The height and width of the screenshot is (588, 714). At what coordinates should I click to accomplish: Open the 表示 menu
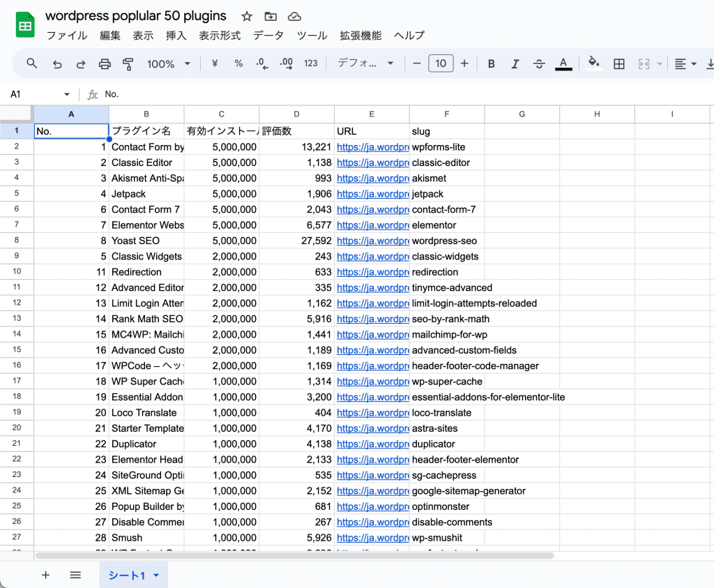pos(143,36)
